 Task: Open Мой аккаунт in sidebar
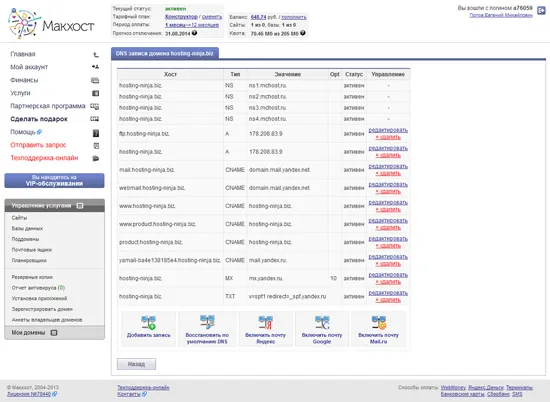tap(29, 67)
